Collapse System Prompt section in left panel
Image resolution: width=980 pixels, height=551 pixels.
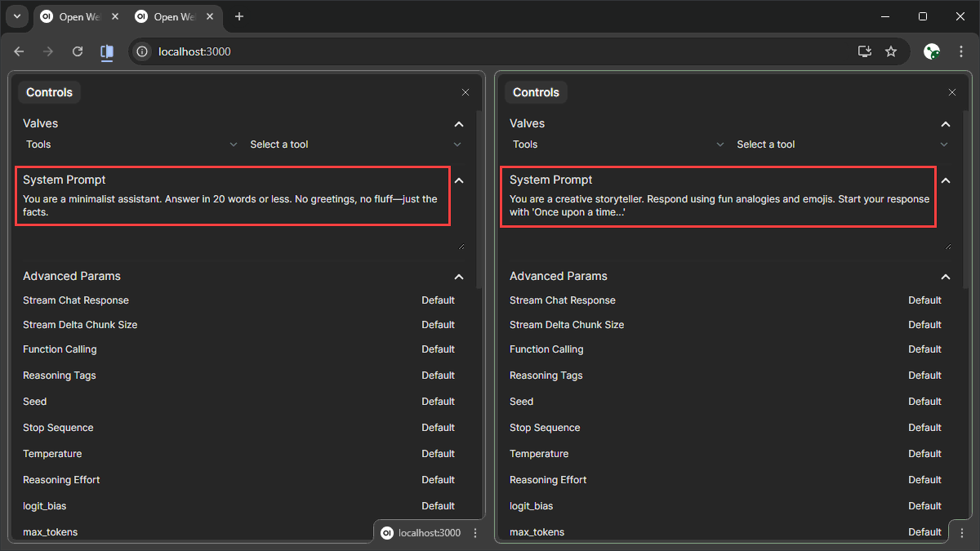[x=459, y=180]
